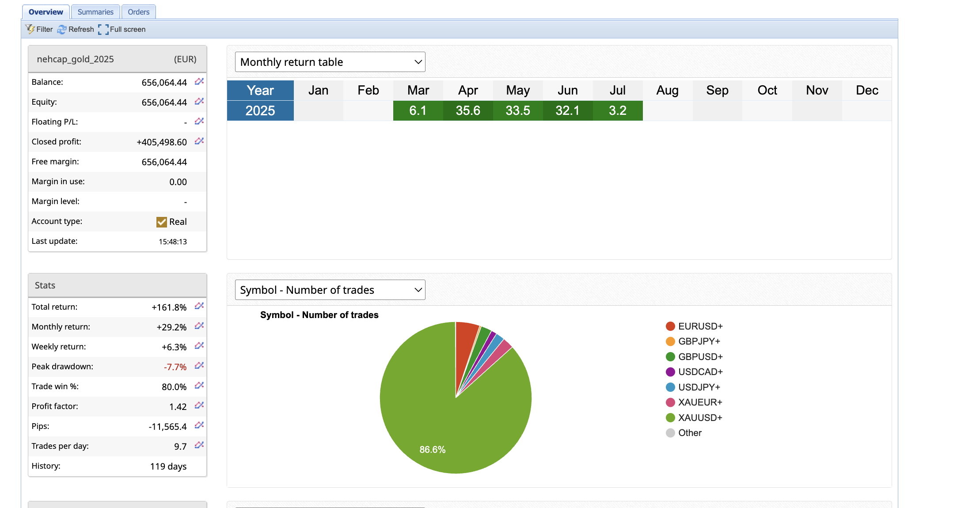Open chart icon for Total return
This screenshot has width=980, height=508.
pos(199,306)
